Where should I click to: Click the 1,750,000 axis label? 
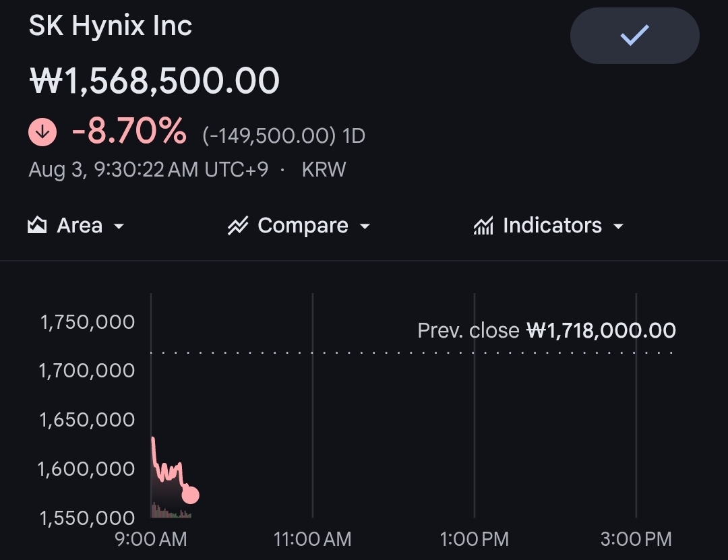(x=88, y=322)
